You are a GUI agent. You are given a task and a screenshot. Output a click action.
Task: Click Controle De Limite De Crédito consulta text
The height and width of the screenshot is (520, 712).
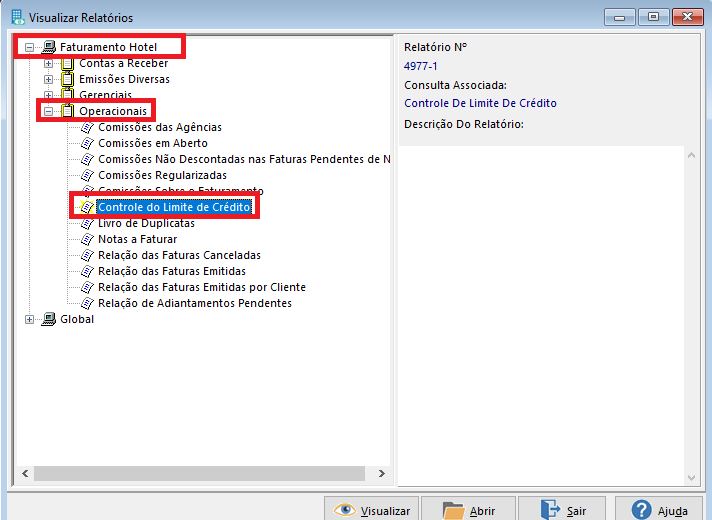(480, 103)
